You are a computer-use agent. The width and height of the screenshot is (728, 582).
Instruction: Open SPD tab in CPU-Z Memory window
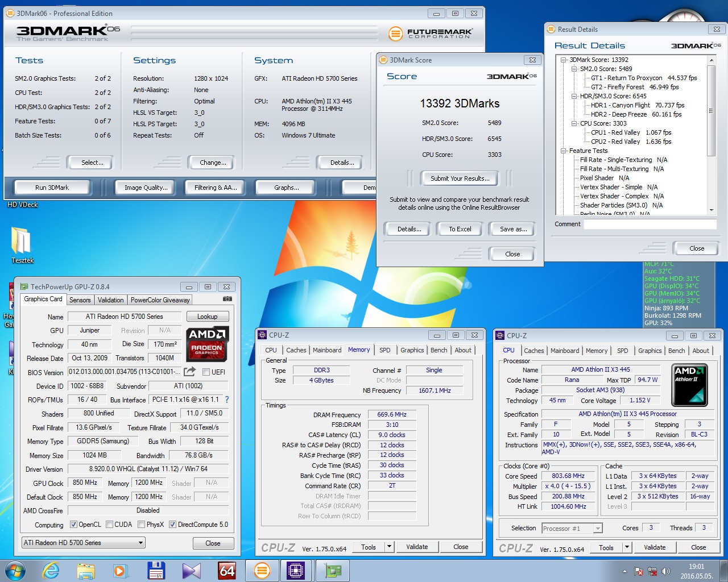coord(385,350)
